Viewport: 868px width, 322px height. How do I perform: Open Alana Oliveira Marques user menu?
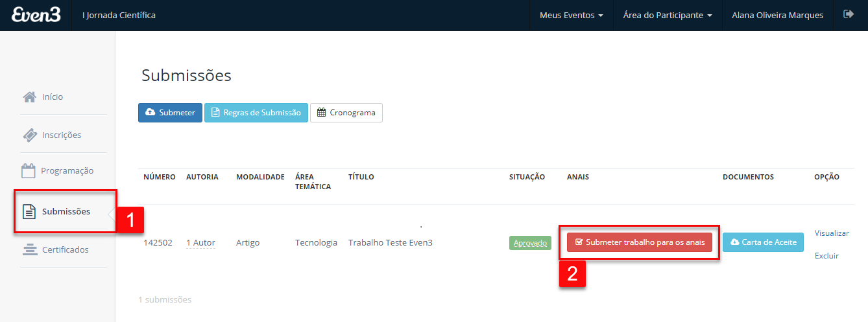pyautogui.click(x=777, y=15)
